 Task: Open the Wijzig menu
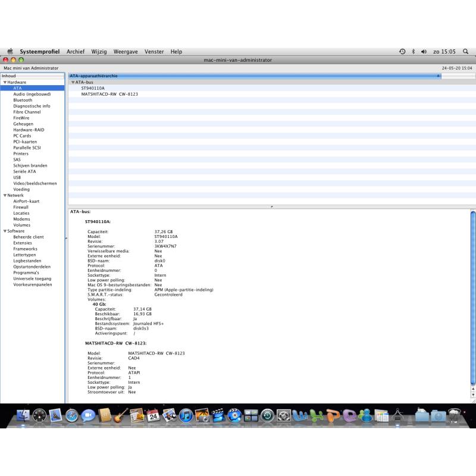pos(99,52)
